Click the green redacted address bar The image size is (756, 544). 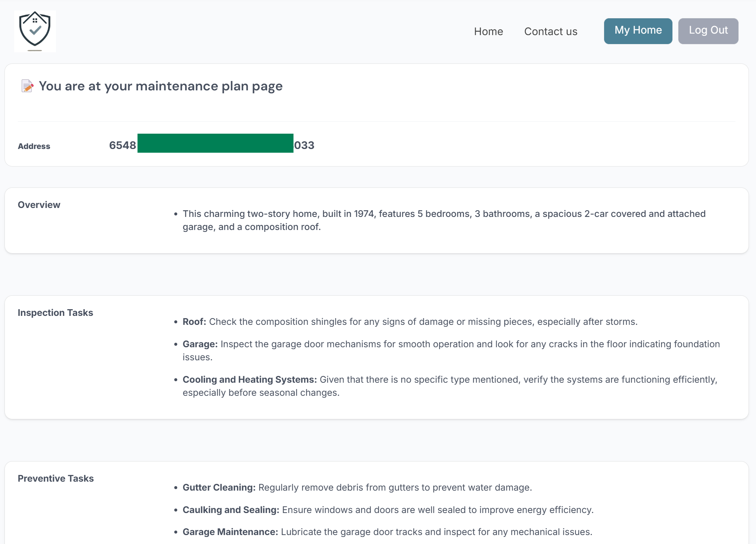[x=215, y=143]
